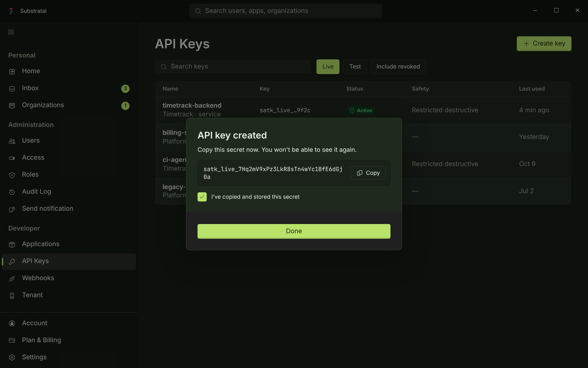Open Account settings in the sidebar
The width and height of the screenshot is (588, 368).
pos(69,323)
